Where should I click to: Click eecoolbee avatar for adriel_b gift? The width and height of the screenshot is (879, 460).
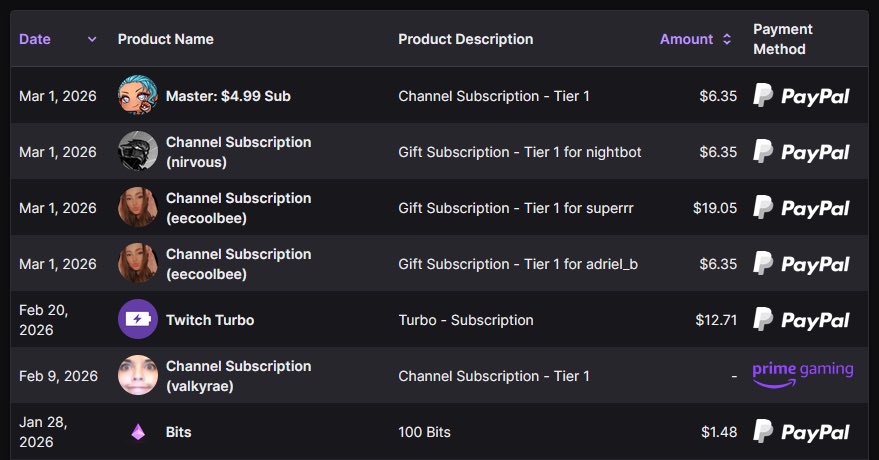(x=138, y=264)
